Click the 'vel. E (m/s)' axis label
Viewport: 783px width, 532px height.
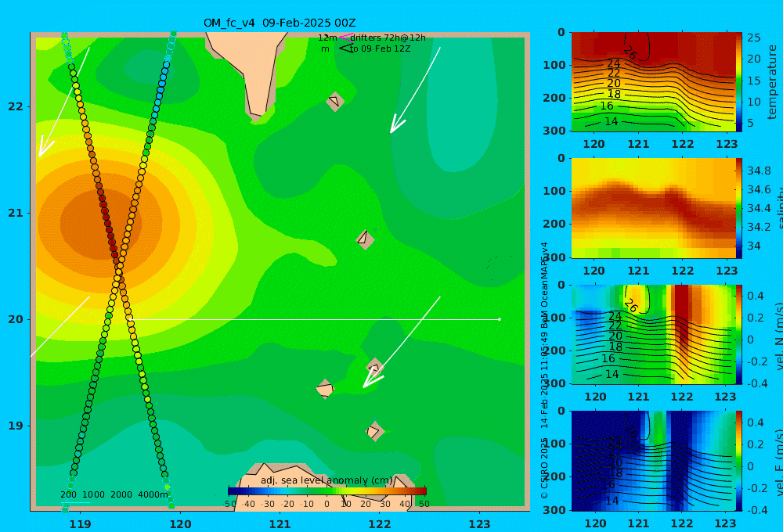pyautogui.click(x=780, y=462)
